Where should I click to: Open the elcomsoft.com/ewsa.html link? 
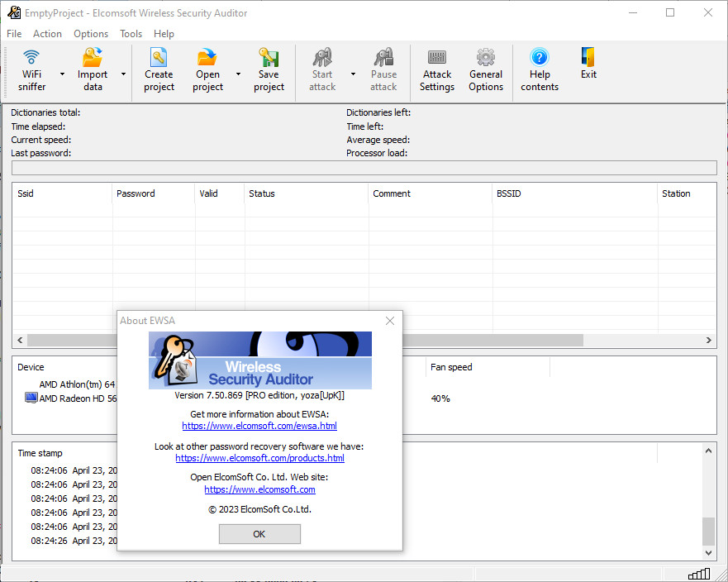pyautogui.click(x=259, y=426)
